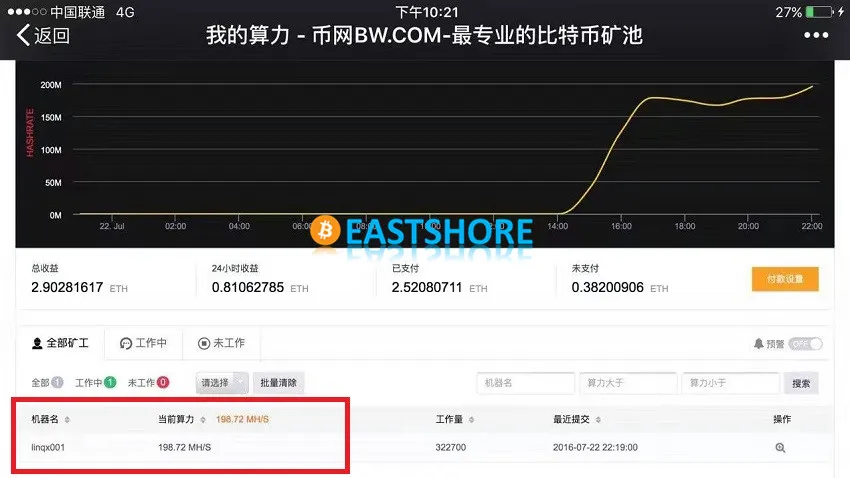Screen dimensions: 850x478
Task: Switch to 工作中 tab
Action: [143, 343]
